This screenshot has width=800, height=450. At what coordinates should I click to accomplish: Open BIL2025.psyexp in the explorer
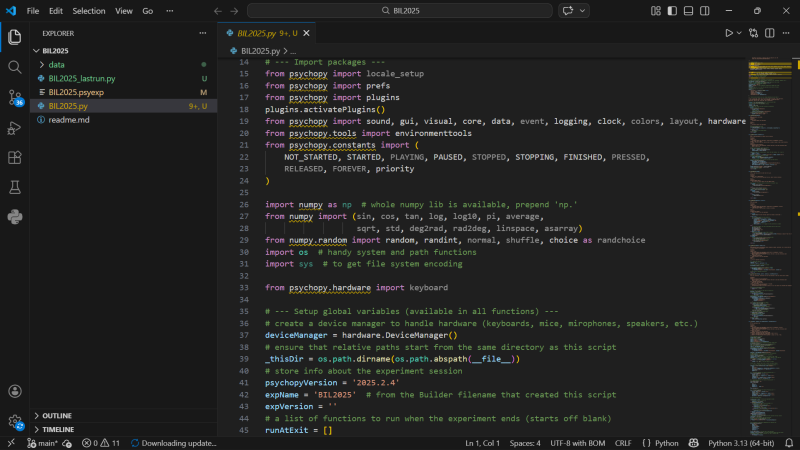click(123, 92)
